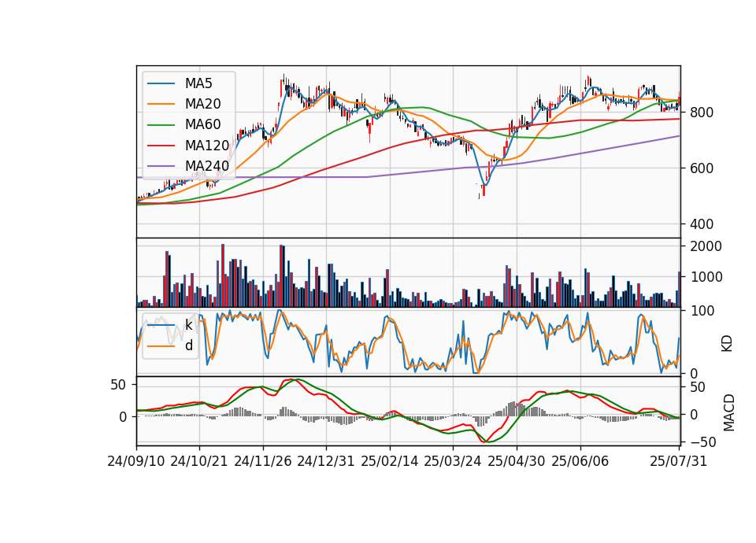Image resolution: width=756 pixels, height=543 pixels.
Task: Click the KD axis title
Action: click(x=727, y=343)
